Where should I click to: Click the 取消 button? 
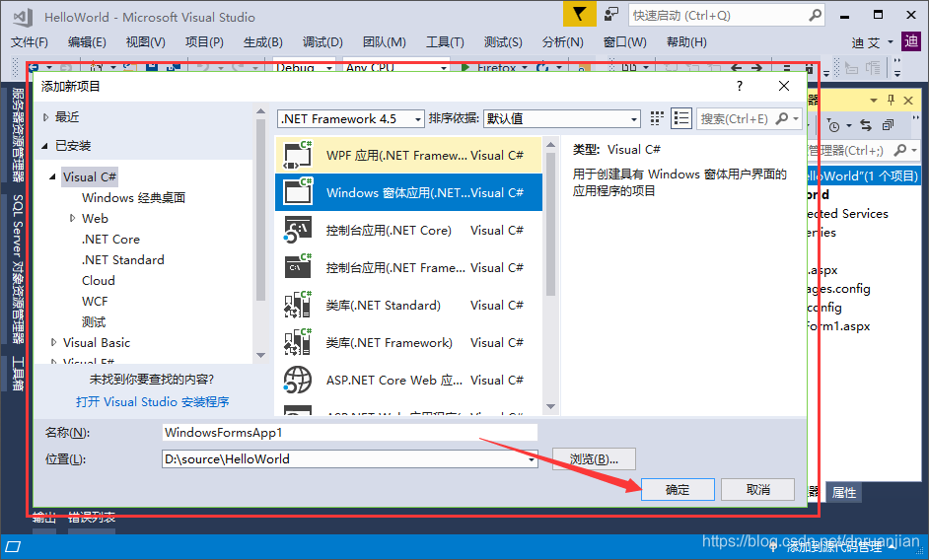click(x=758, y=489)
